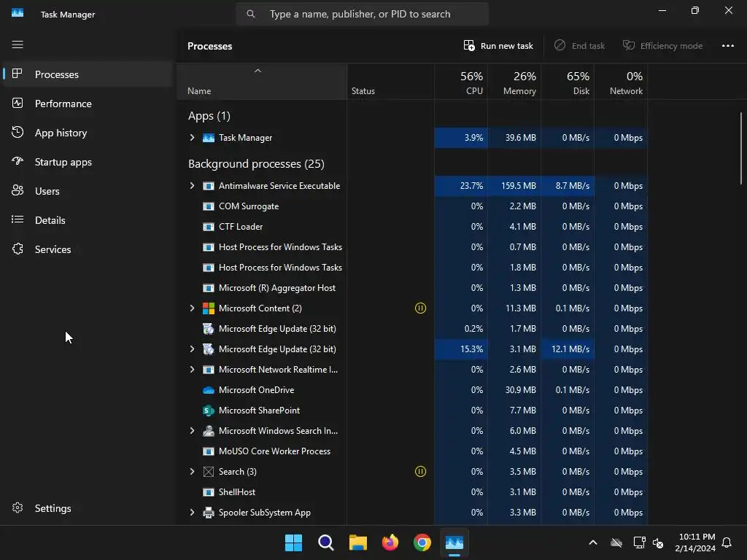Screen dimensions: 747x560
Task: Open Windows Start button on taskbar
Action: tap(293, 542)
